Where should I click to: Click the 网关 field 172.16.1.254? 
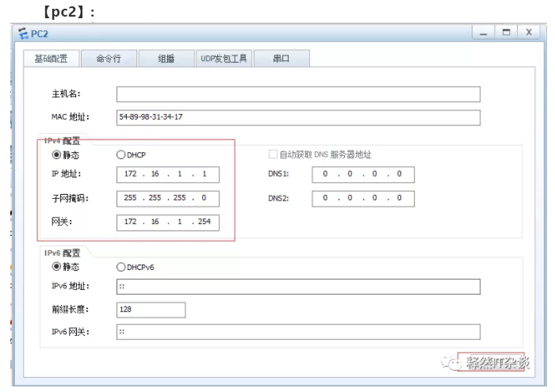[168, 223]
